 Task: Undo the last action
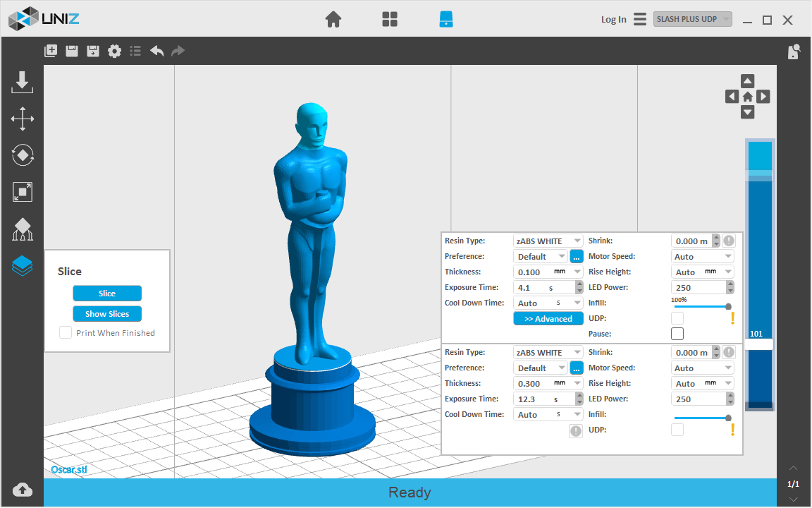click(157, 51)
